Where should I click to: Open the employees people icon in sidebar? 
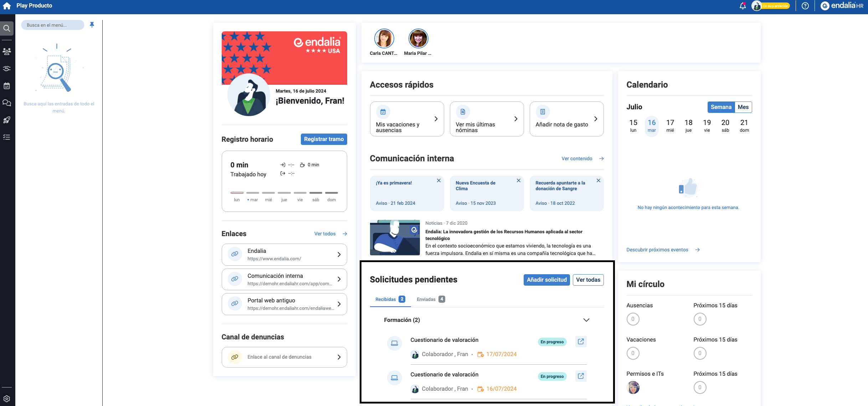[7, 51]
